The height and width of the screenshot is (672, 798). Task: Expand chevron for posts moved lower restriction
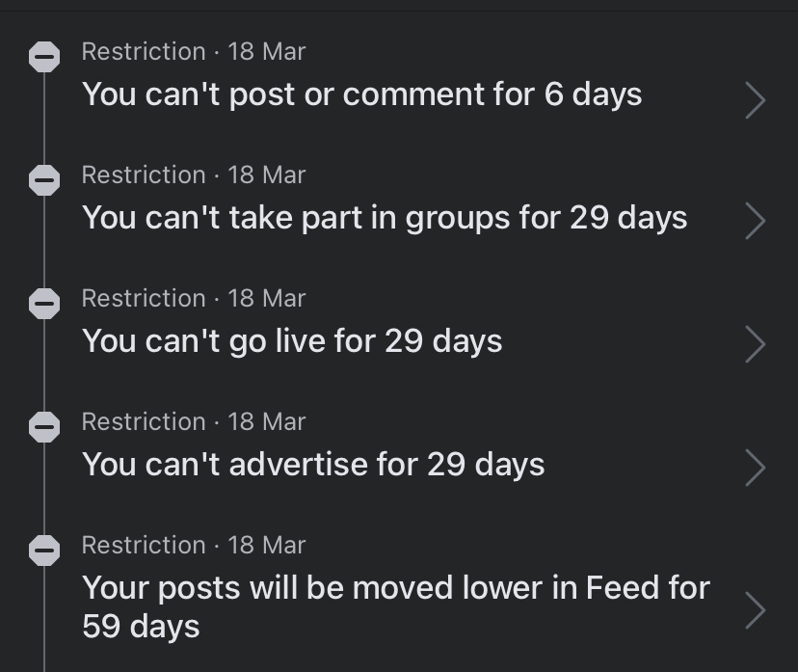tap(756, 610)
